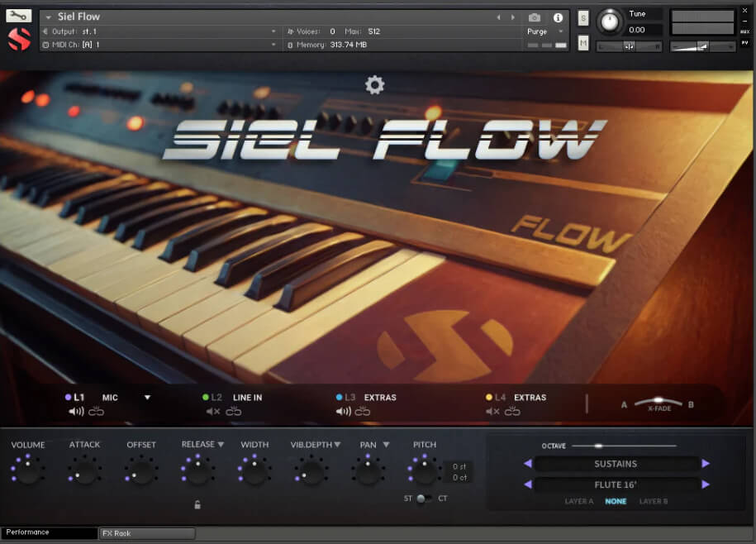Select next category right of SUSTAINS
756x544 pixels.
(x=706, y=464)
